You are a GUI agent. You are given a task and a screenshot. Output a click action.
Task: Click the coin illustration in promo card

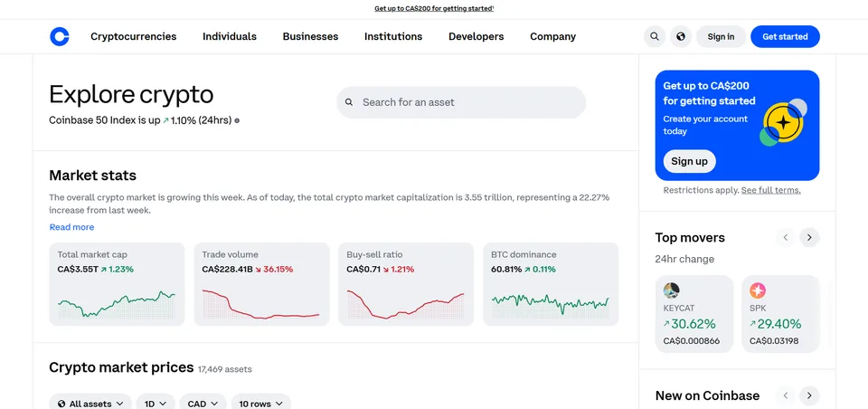pos(783,123)
